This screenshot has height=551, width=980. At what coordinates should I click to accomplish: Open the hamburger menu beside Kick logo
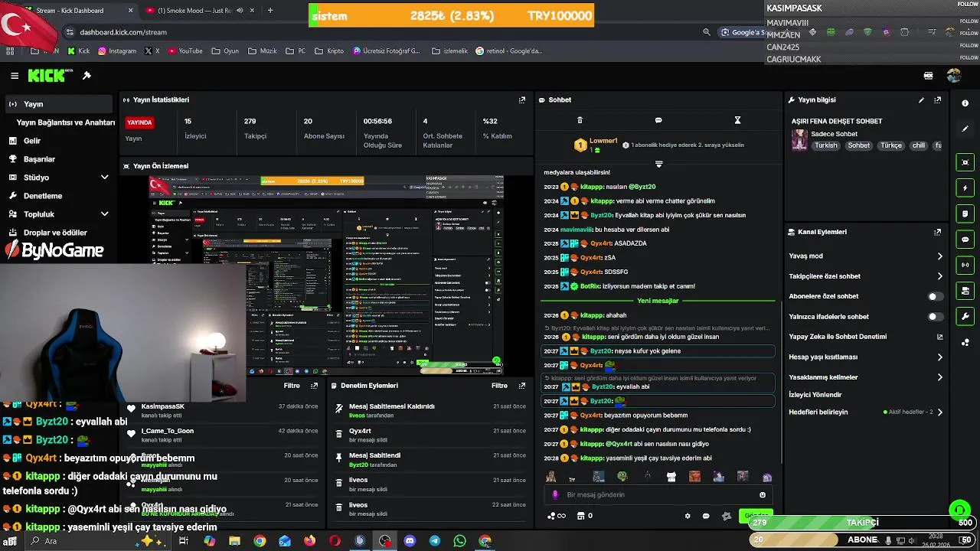pos(15,76)
